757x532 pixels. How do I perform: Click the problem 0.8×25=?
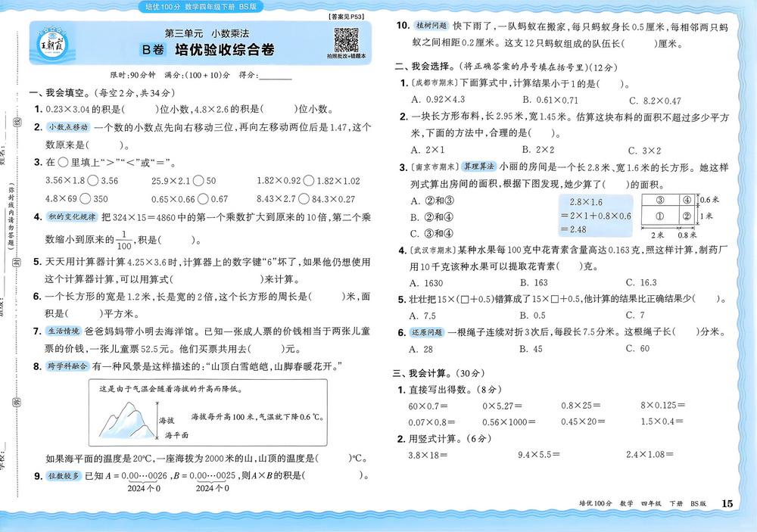pos(581,406)
